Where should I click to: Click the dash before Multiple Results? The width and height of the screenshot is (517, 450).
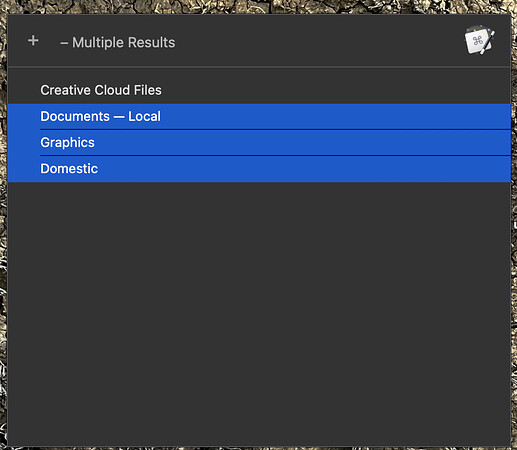[64, 43]
